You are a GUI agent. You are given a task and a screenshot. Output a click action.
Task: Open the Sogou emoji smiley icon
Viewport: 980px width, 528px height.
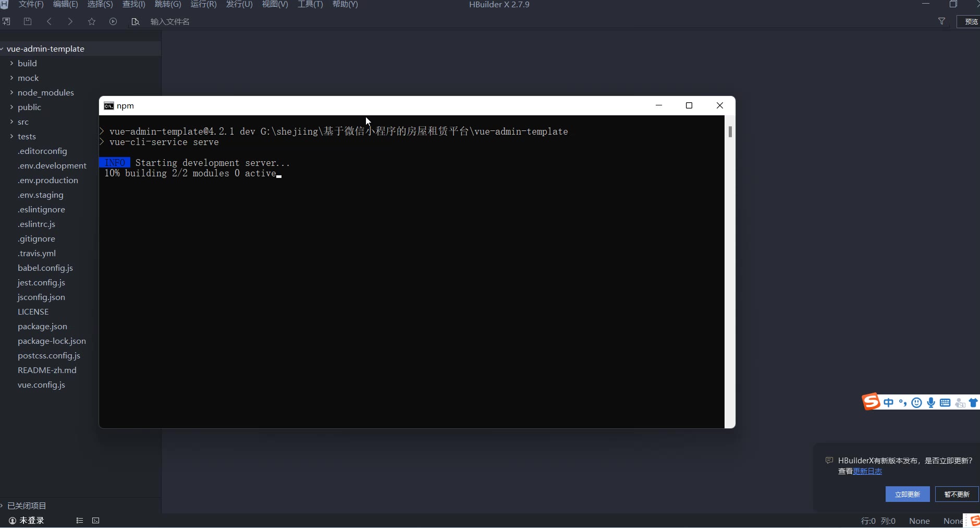917,403
